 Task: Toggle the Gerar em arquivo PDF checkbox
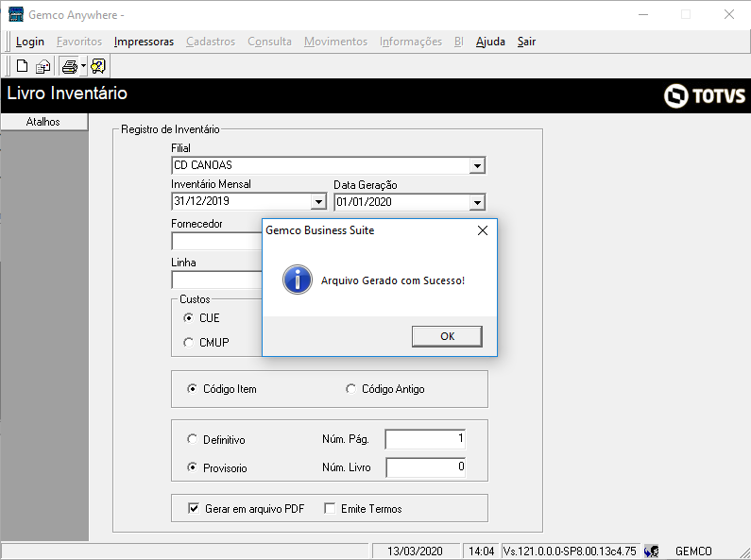pos(194,508)
